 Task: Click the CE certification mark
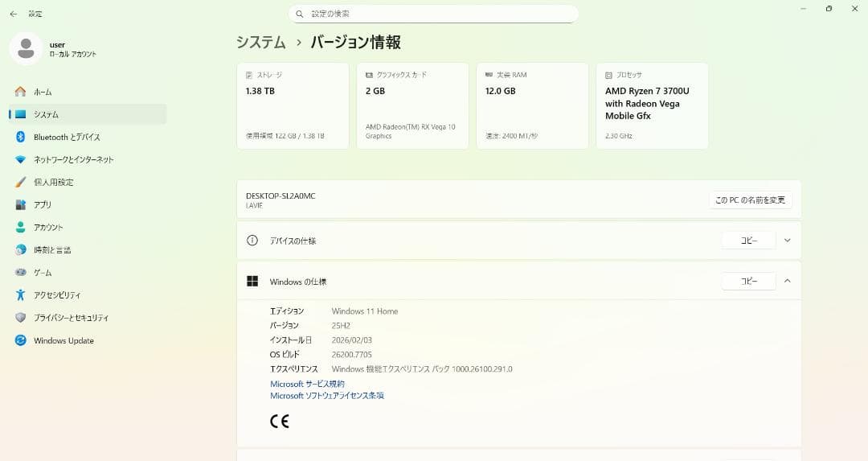pos(280,421)
